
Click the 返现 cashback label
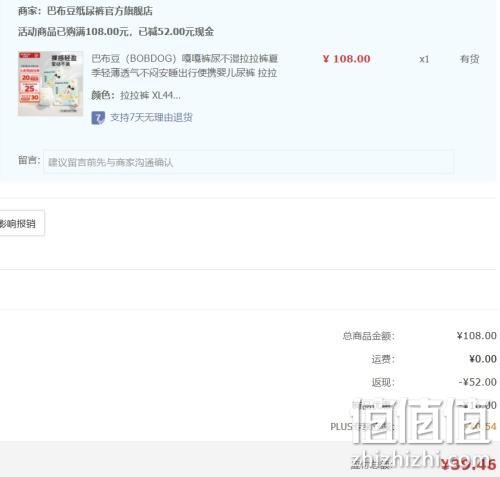(x=383, y=382)
